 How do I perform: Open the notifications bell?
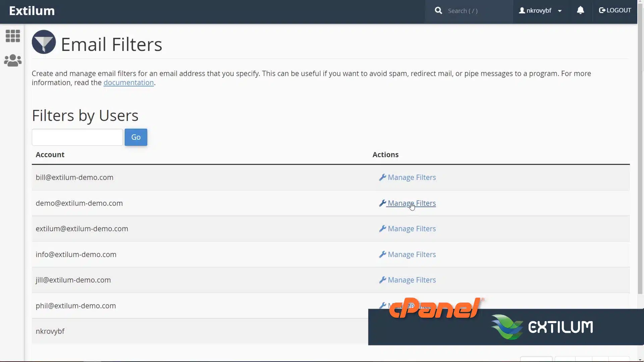click(580, 10)
